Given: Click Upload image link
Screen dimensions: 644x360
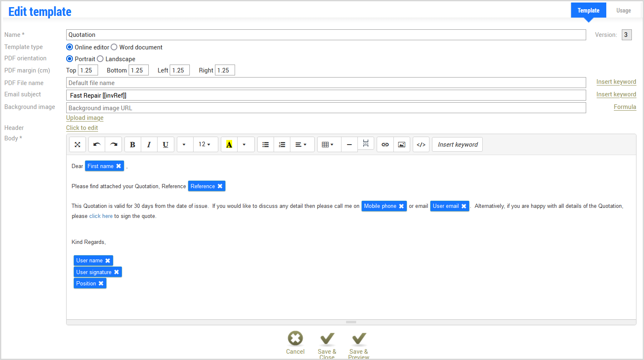Looking at the screenshot, I should pos(85,118).
